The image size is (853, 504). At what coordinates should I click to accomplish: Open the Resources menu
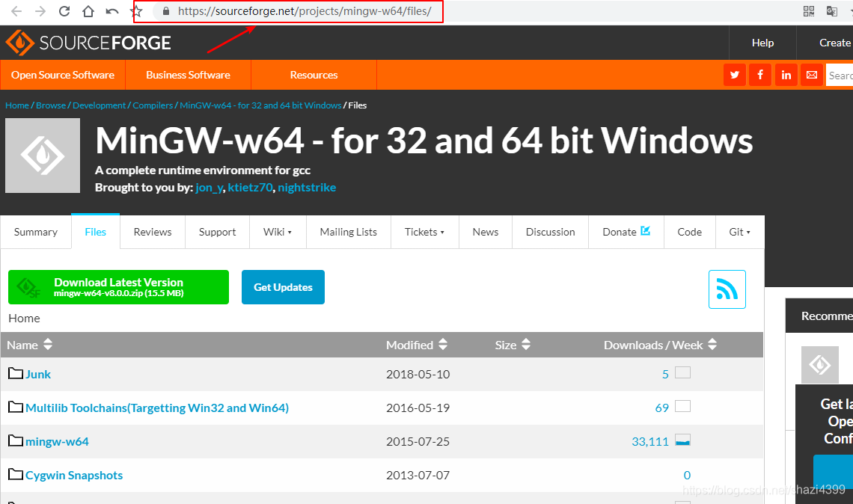point(314,75)
